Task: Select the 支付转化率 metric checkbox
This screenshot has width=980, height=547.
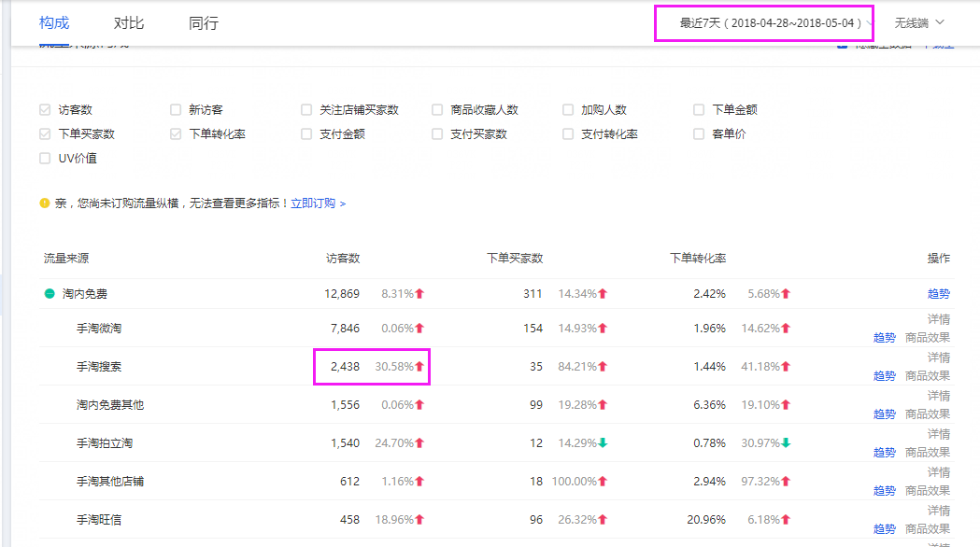Action: coord(568,134)
